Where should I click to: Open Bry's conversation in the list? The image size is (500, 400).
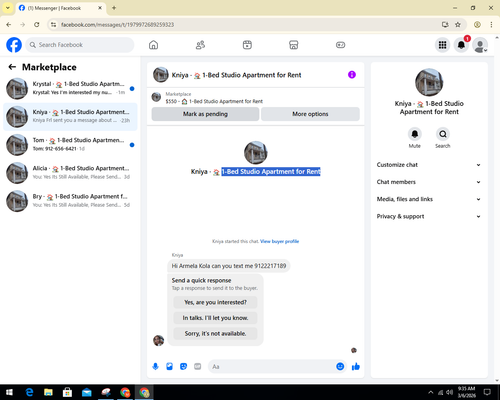pos(70,201)
